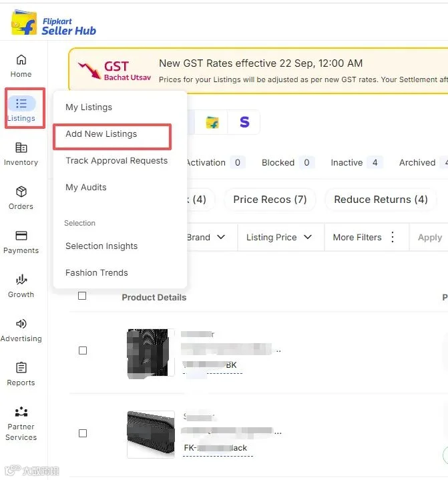Viewport: 448px width, 480px height.
Task: Open Fashion Trends menu item
Action: [96, 273]
